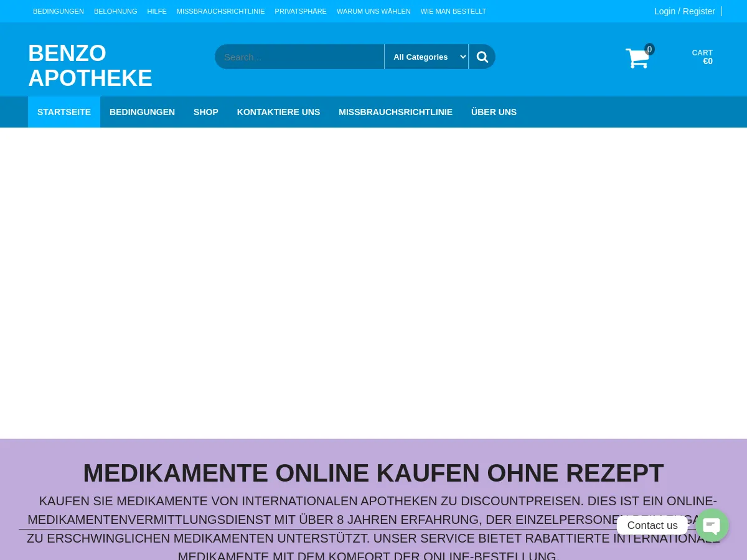Image resolution: width=747 pixels, height=560 pixels.
Task: Click the Search input field
Action: click(x=299, y=57)
